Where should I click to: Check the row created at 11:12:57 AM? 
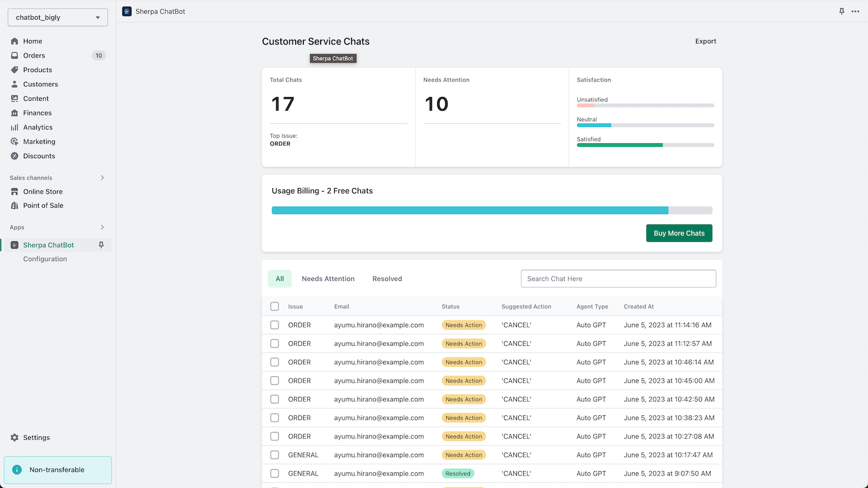[275, 343]
